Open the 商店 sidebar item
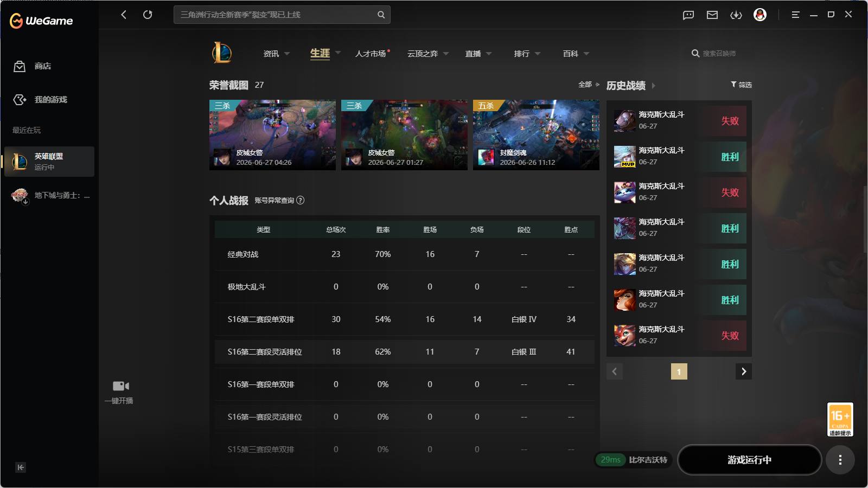Screen dimensions: 868x488 43,66
